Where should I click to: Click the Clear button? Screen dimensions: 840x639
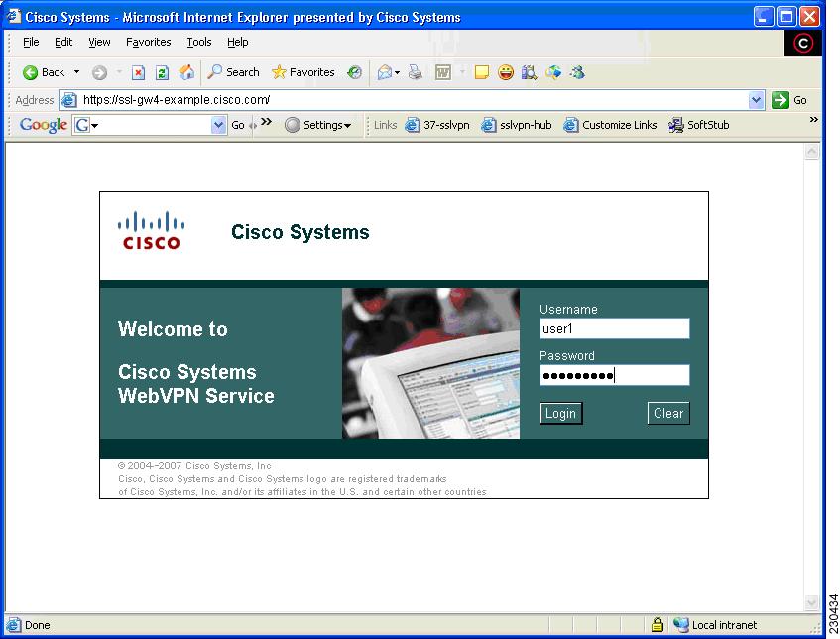668,414
